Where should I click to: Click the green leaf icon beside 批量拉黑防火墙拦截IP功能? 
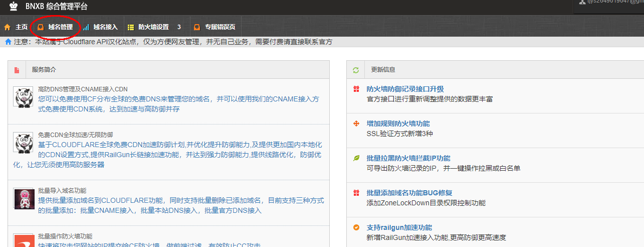356,158
